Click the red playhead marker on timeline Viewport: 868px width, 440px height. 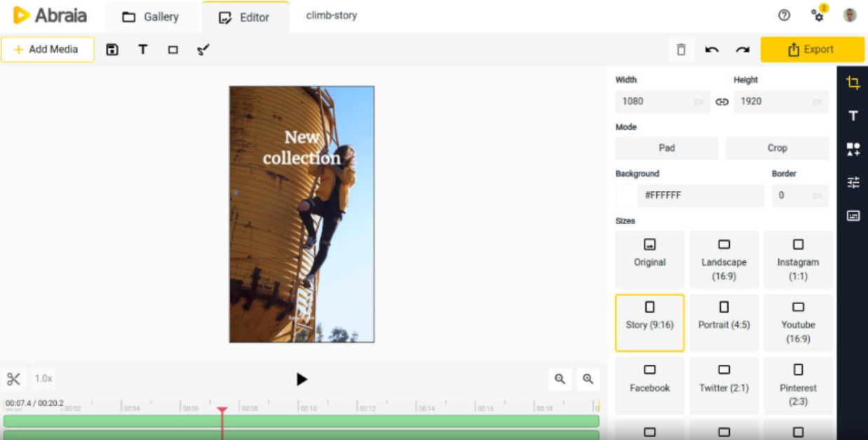[x=222, y=411]
